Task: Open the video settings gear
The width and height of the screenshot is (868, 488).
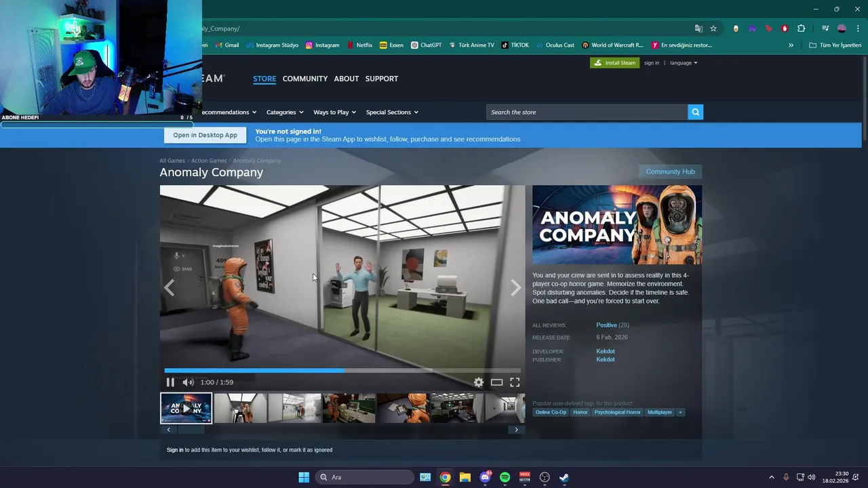Action: (479, 382)
